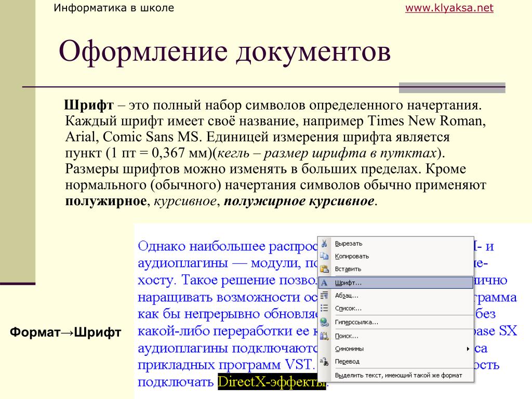Screen dimensions: 532x399
Task: Click the Оформление документов title
Action: 224,51
